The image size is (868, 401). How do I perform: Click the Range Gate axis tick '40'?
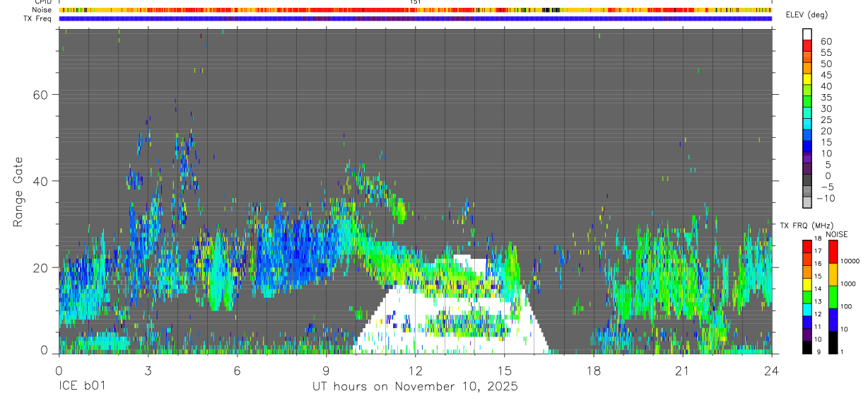point(41,181)
